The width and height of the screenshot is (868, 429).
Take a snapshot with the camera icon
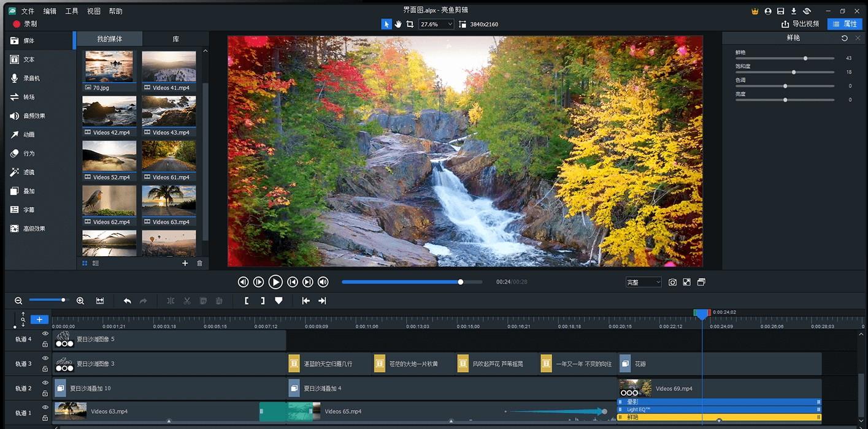coord(673,282)
